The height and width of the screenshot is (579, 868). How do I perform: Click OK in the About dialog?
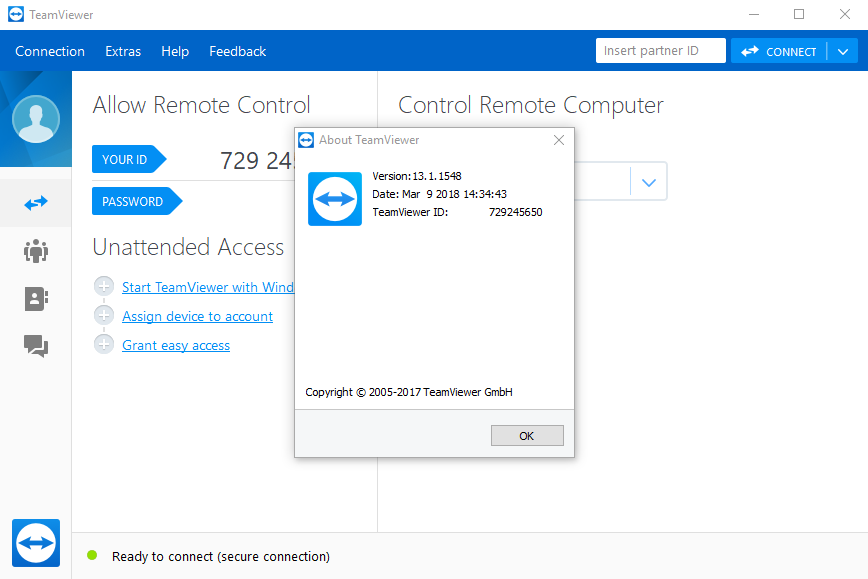click(527, 436)
